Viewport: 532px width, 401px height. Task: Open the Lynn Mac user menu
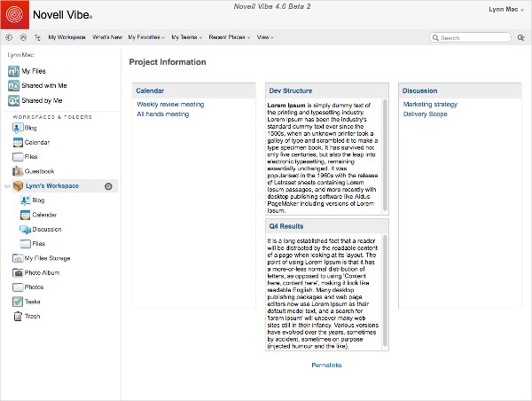tap(506, 10)
